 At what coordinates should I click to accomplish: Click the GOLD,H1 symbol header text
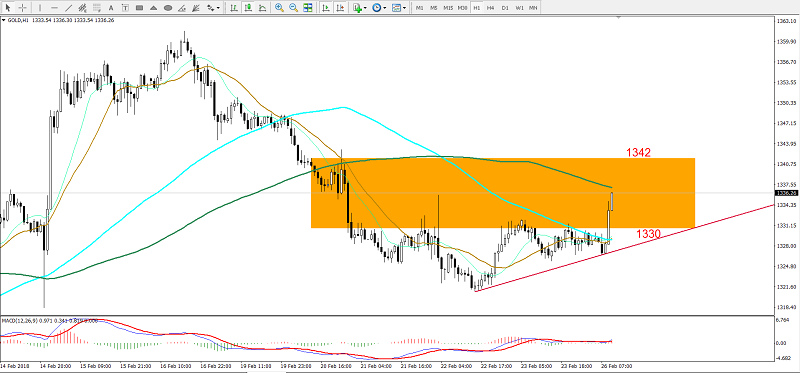(17, 20)
